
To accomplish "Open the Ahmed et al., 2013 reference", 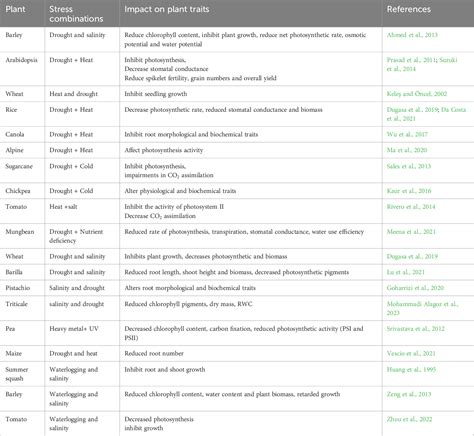I will coord(412,35).
